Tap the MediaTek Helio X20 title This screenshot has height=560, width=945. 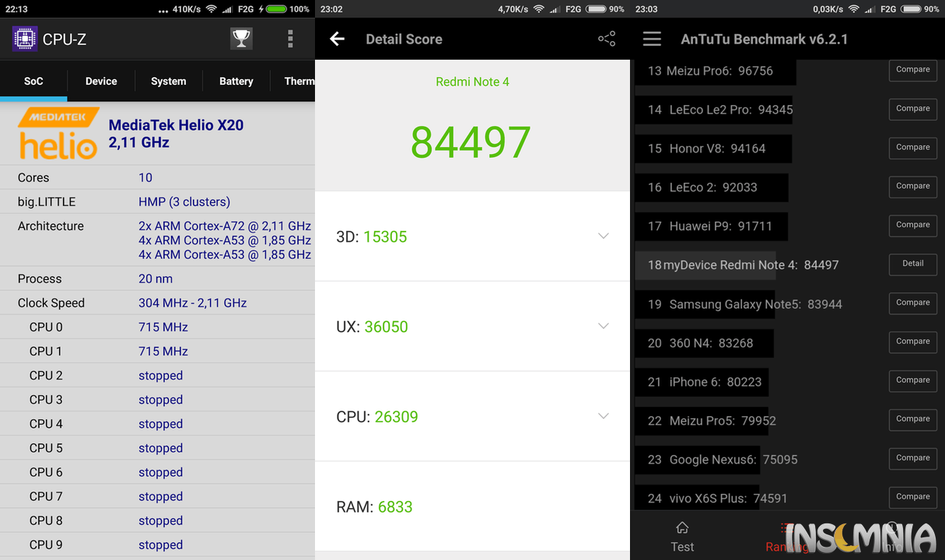click(x=176, y=124)
